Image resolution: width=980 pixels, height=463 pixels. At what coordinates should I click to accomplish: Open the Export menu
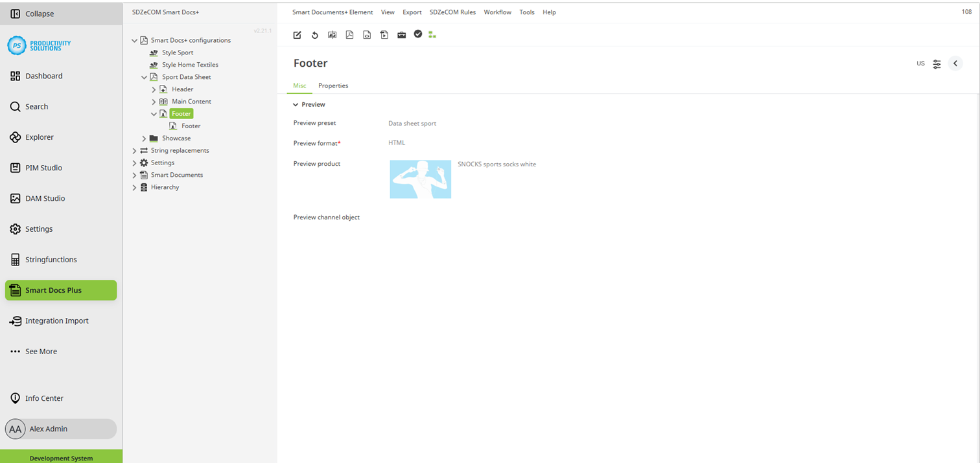pos(412,12)
